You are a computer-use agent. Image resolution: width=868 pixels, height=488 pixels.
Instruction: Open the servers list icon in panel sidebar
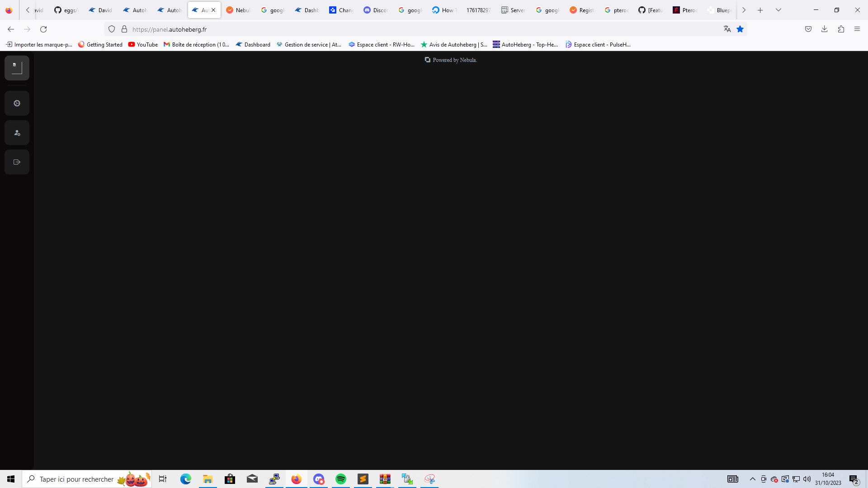pyautogui.click(x=17, y=68)
